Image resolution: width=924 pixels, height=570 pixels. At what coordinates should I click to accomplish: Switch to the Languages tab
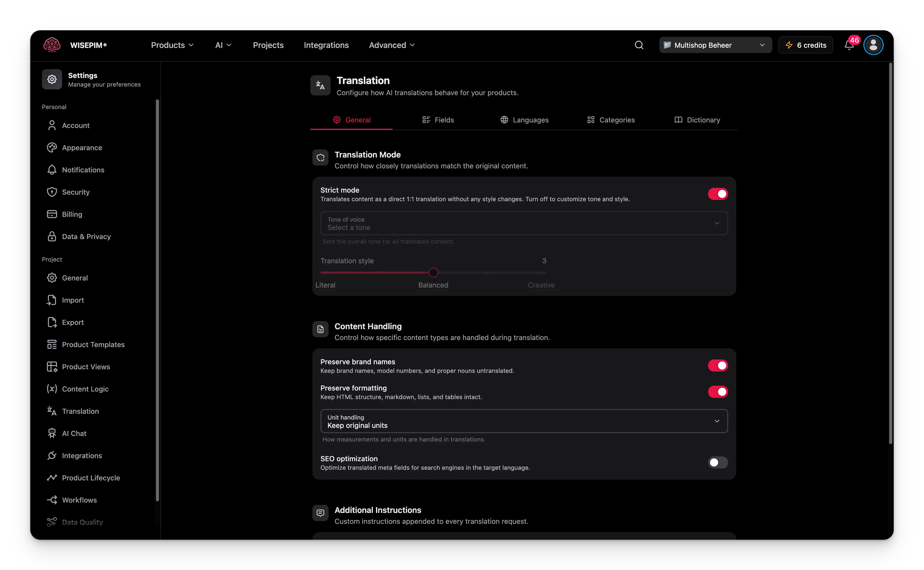click(x=524, y=120)
